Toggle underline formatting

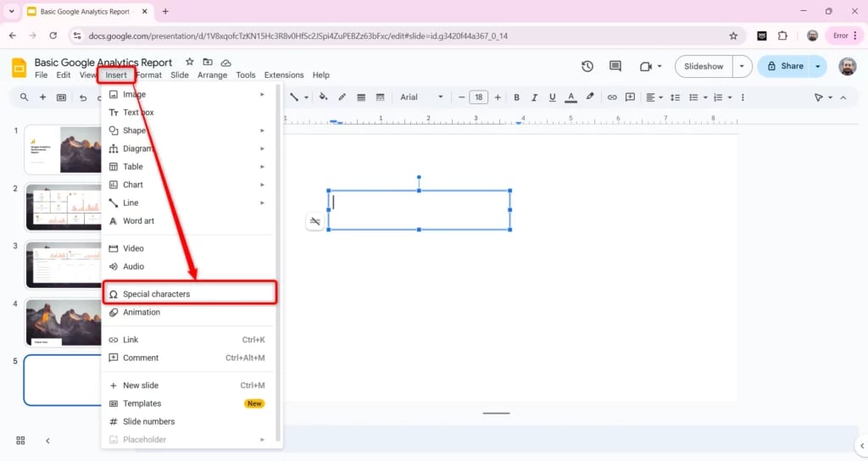point(552,97)
